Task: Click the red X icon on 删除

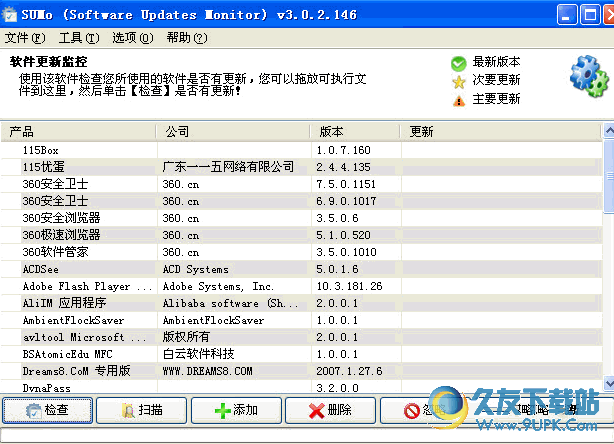Action: click(x=316, y=411)
